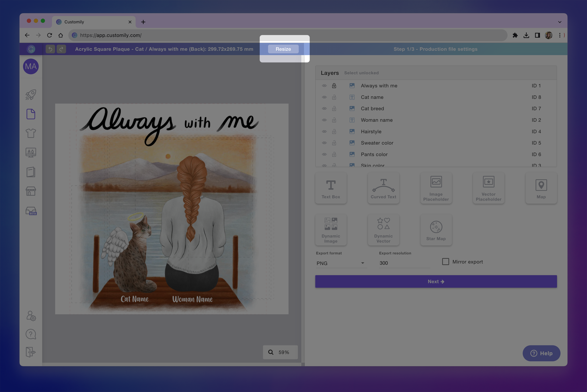
Task: Expand the browser tab list chevron
Action: point(559,22)
